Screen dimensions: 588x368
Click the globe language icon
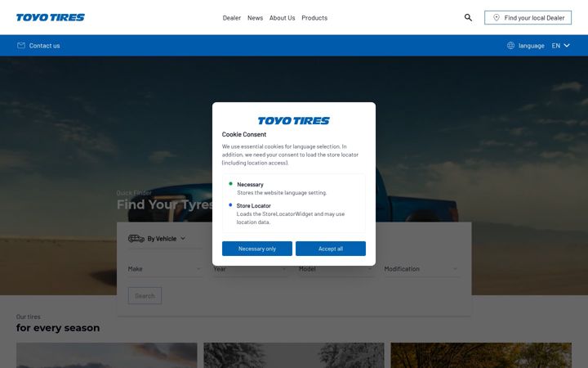click(x=510, y=46)
